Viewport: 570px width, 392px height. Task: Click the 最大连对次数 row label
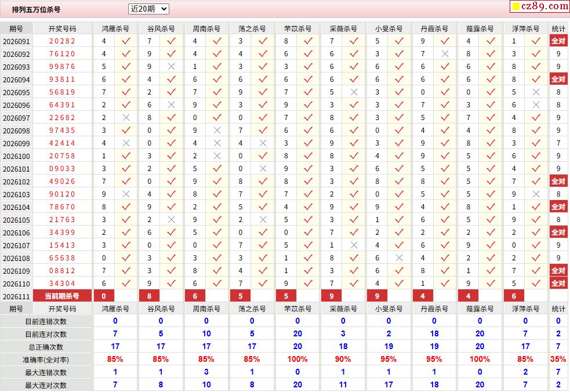pyautogui.click(x=46, y=385)
